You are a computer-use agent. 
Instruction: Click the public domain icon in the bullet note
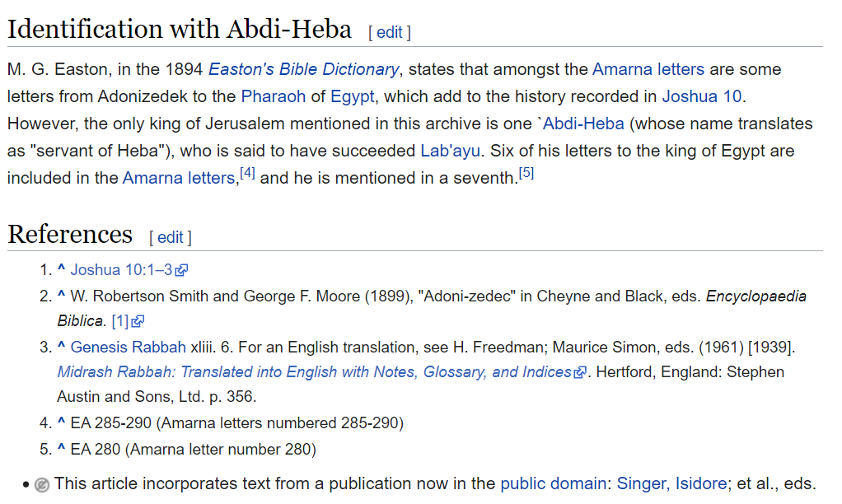(x=42, y=485)
